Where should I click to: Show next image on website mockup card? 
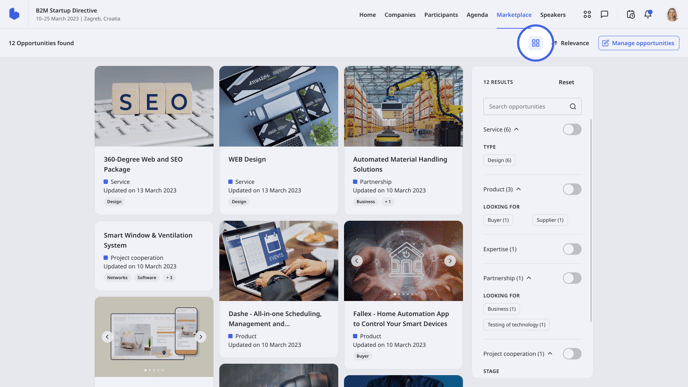[x=201, y=337]
